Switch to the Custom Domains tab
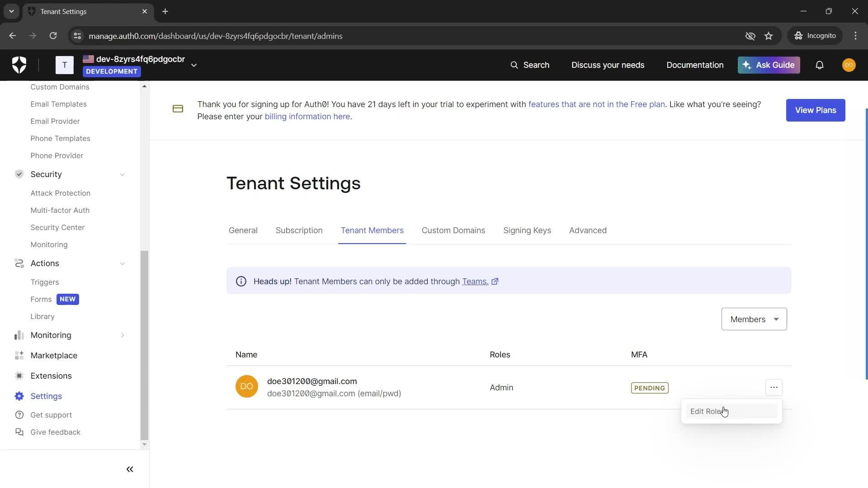 point(453,230)
